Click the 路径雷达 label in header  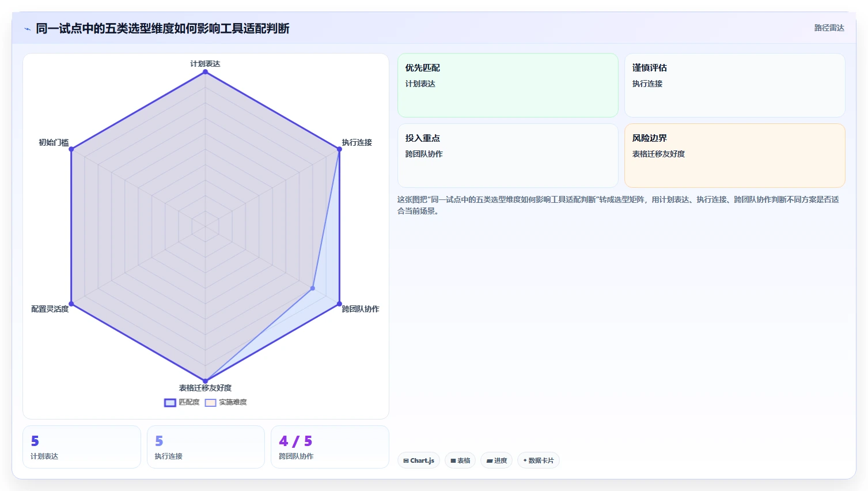click(x=829, y=28)
